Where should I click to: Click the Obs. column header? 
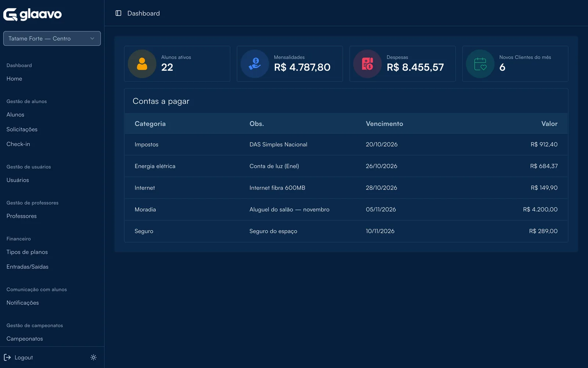257,124
